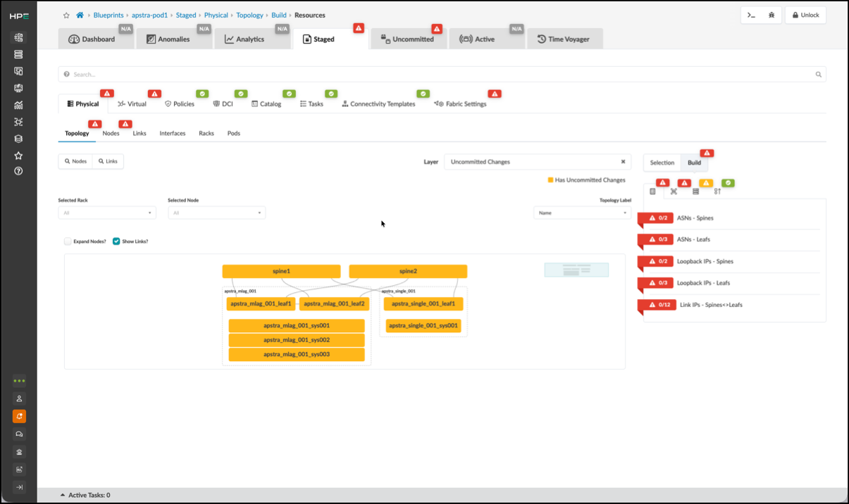The width and height of the screenshot is (849, 504).
Task: Click the orange notifications icon in sidebar
Action: coord(19,416)
